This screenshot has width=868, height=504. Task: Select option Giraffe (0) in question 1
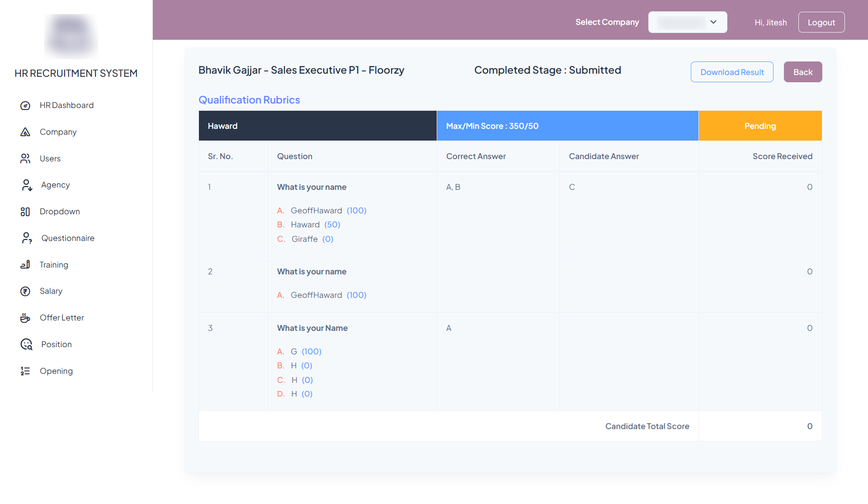pos(305,239)
